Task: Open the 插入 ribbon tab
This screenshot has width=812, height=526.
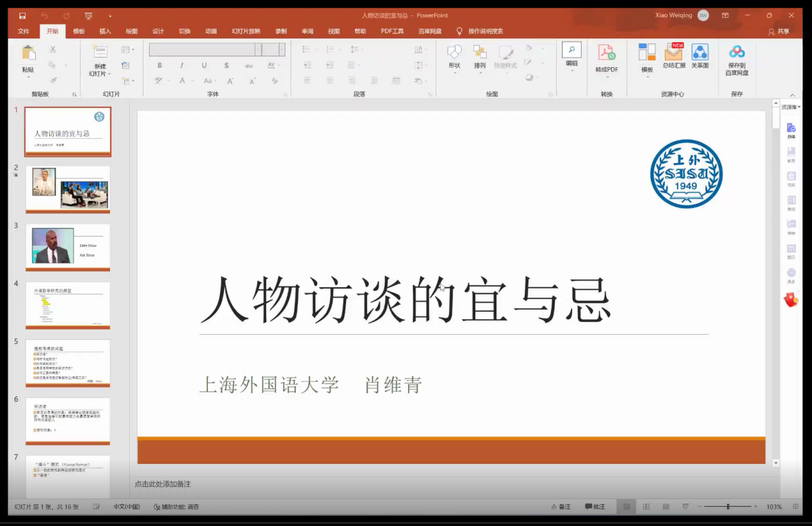Action: pos(105,31)
